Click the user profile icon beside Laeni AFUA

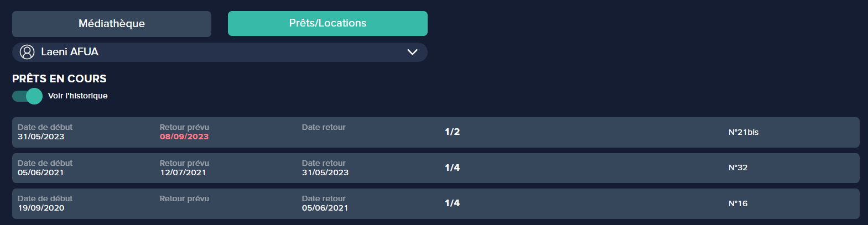[27, 52]
